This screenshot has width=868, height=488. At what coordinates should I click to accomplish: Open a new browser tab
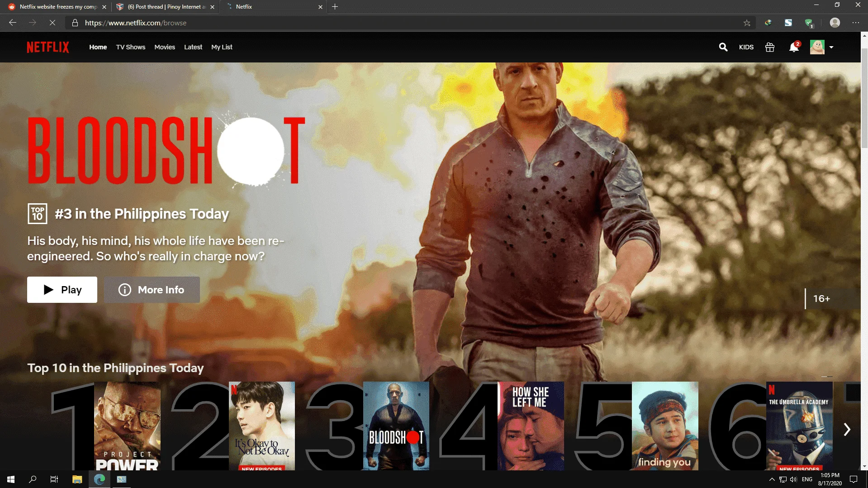coord(335,7)
